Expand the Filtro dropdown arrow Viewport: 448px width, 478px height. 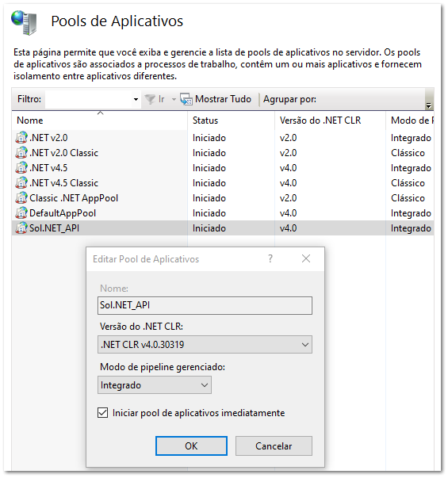coord(136,99)
